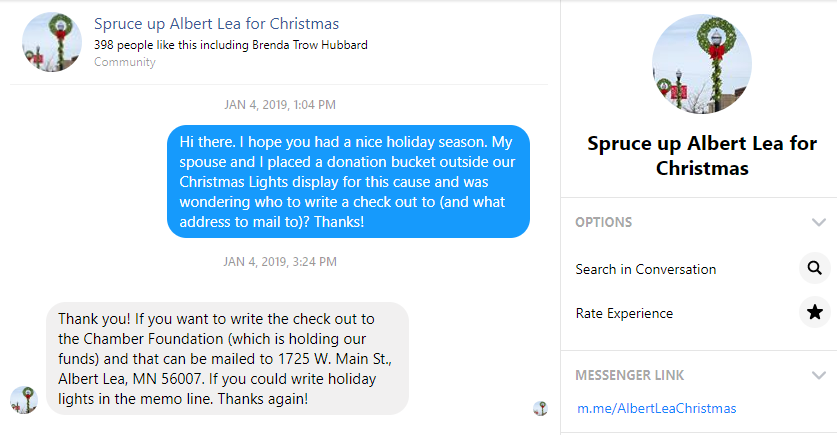This screenshot has width=837, height=435.
Task: Click the JAN 4, 2019, 1:04 PM timestamp
Action: 279,104
